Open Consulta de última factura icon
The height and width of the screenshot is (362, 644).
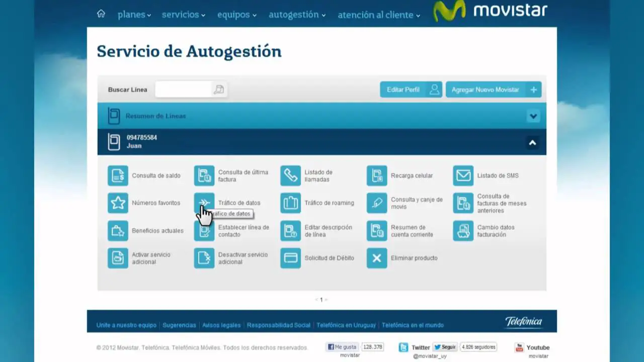[204, 175]
